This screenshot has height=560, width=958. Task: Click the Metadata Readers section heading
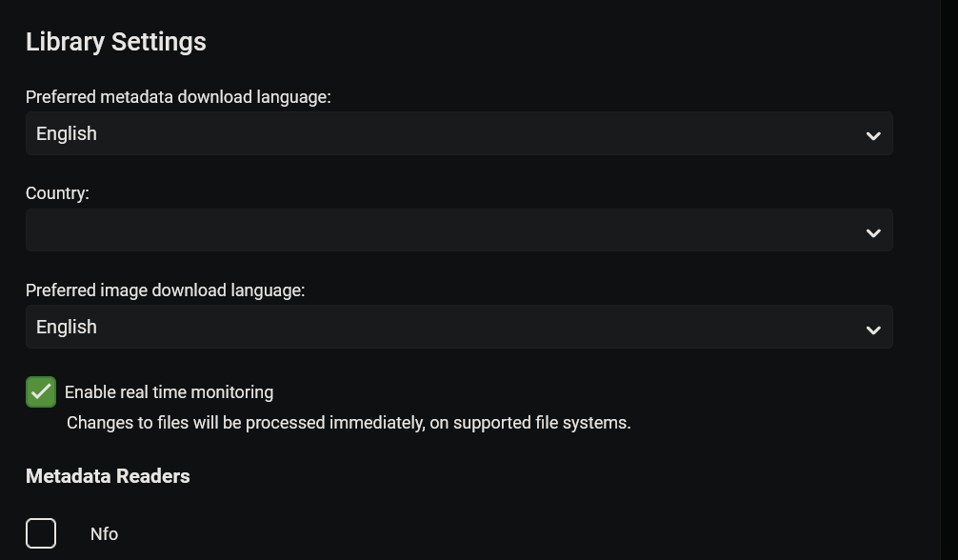coord(108,476)
